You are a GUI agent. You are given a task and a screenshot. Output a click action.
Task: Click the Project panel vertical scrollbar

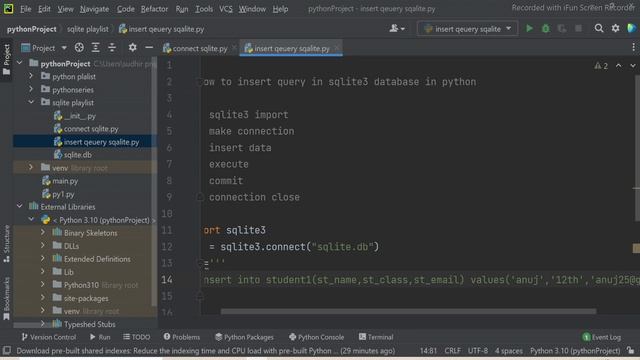coord(154,182)
